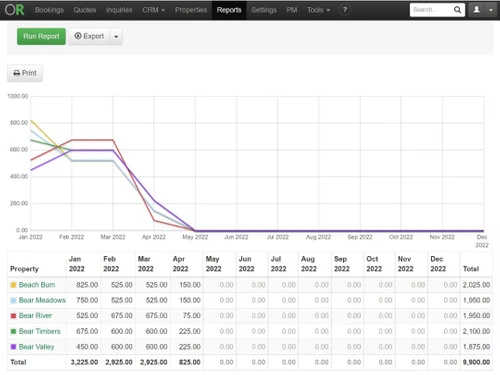Click the OR logo icon
Screen dimensions: 500x375
tap(15, 10)
